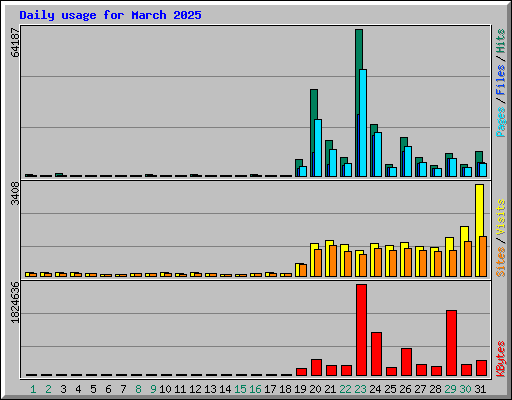Click day label 26 on the x-axis

tap(405, 389)
